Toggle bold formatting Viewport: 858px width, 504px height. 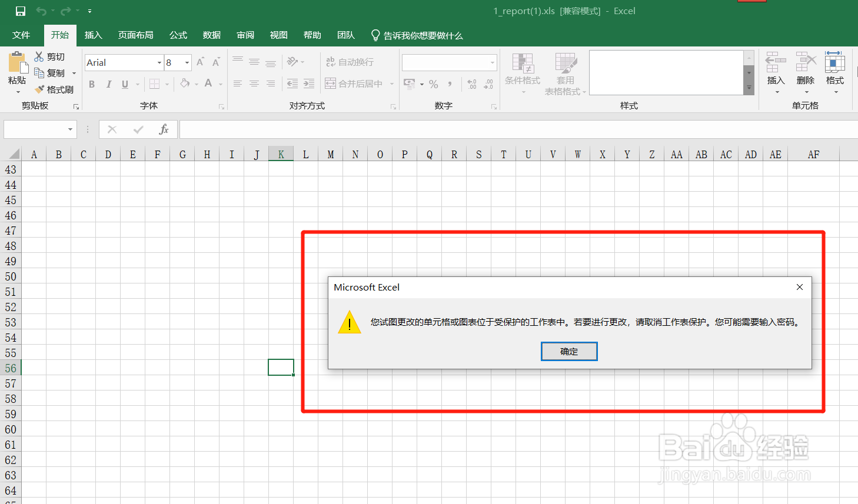91,84
